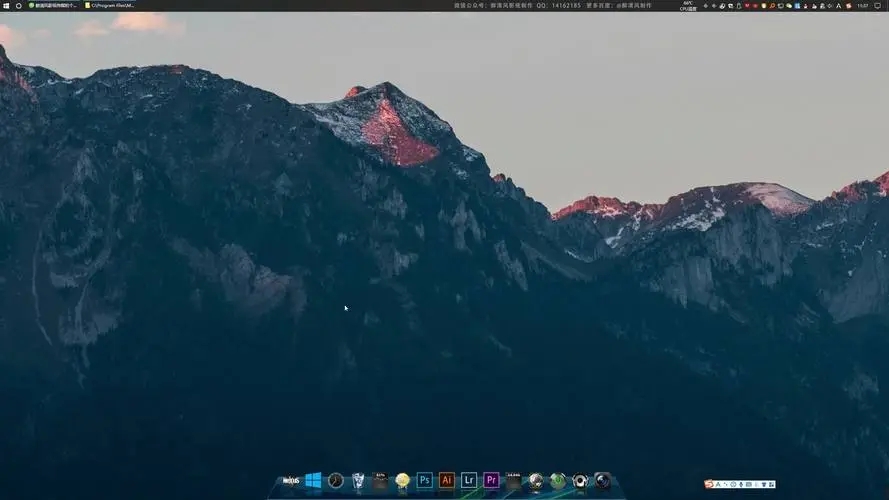The width and height of the screenshot is (889, 500).
Task: Open Adobe Photoshop from the dock
Action: point(424,480)
